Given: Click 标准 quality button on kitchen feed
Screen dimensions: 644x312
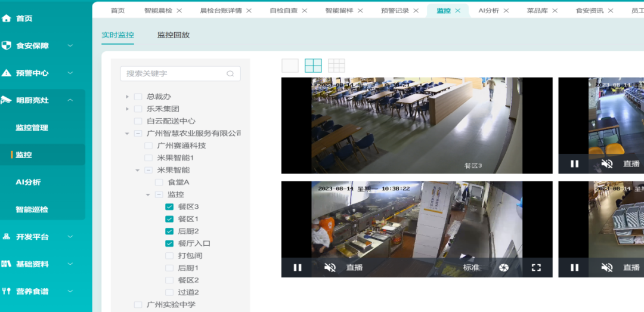Looking at the screenshot, I should click(x=472, y=268).
